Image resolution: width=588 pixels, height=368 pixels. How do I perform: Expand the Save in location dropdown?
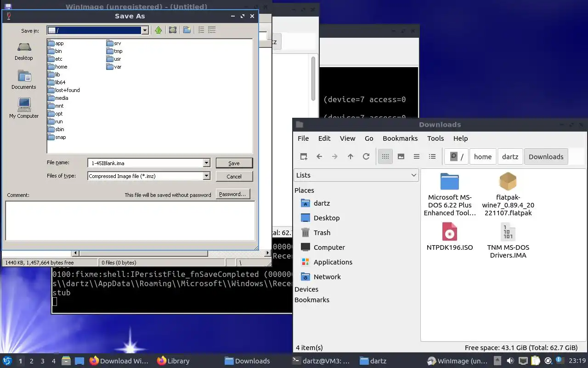point(145,30)
